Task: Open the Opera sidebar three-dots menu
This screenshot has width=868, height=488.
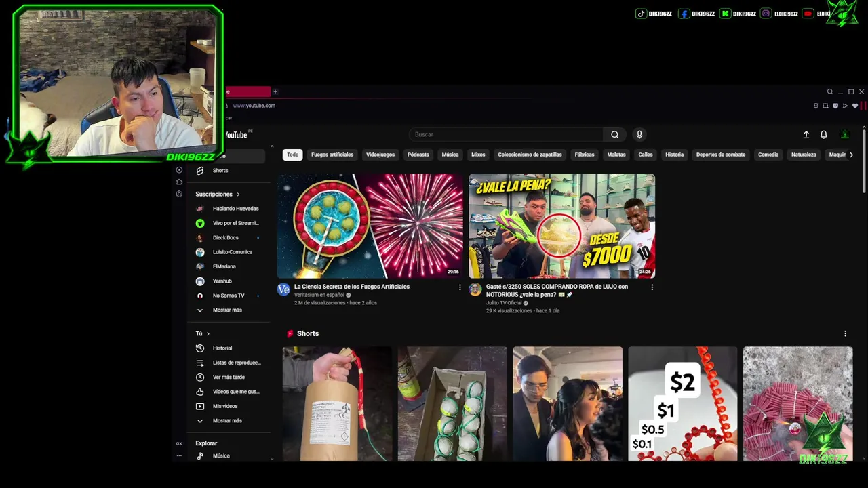Action: pos(179,455)
